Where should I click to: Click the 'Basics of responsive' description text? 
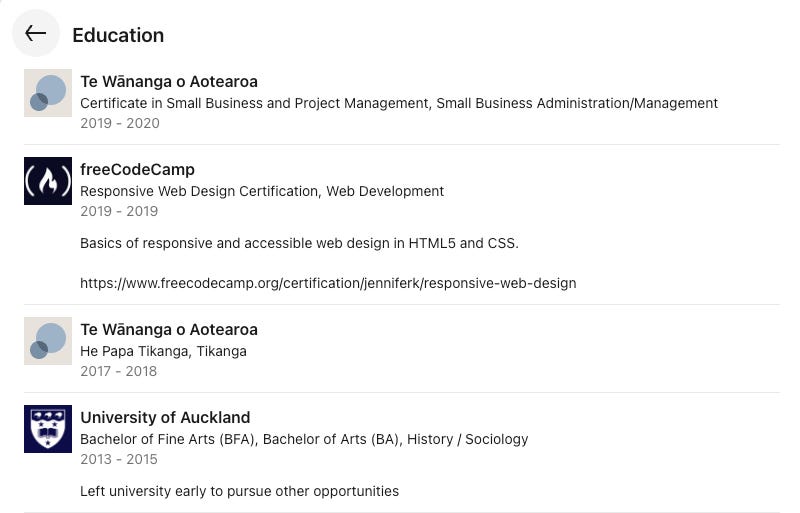pyautogui.click(x=299, y=243)
